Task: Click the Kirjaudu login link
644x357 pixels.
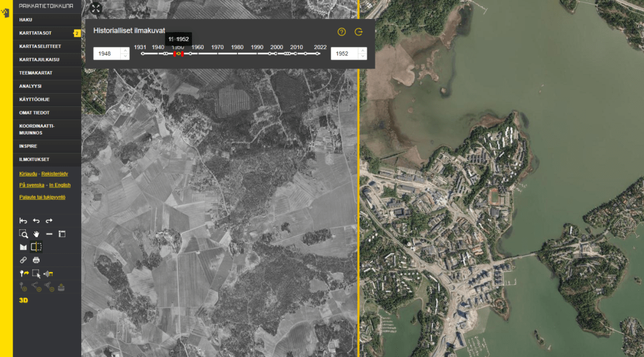Action: pyautogui.click(x=28, y=173)
